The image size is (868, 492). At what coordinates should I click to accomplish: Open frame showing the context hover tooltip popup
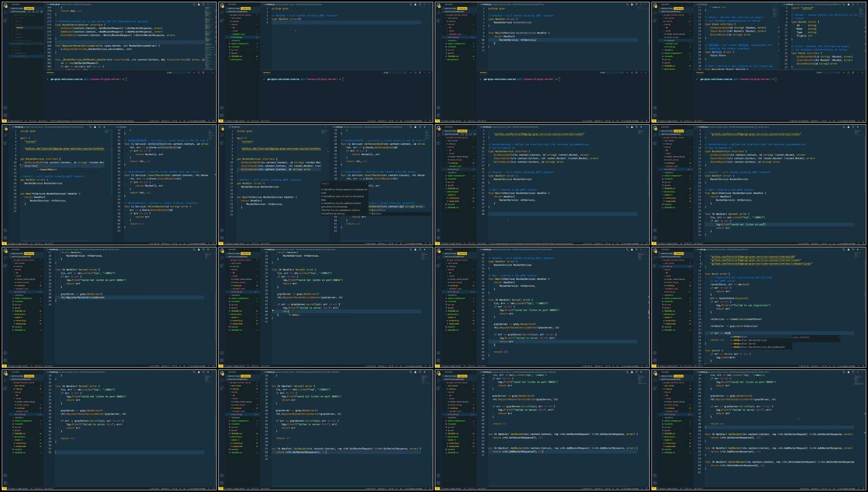click(x=325, y=185)
